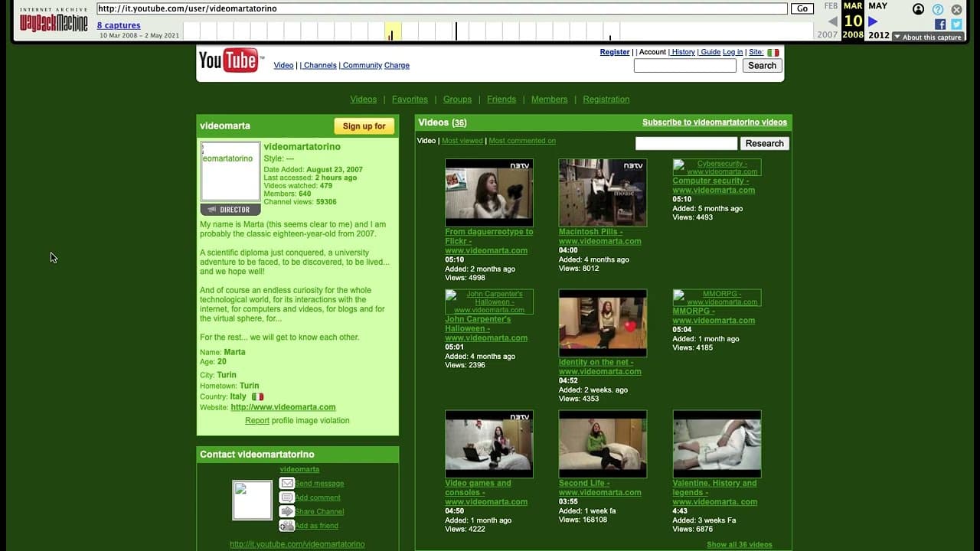
Task: Open the John Carpenter's Halloween title link
Action: (486, 328)
